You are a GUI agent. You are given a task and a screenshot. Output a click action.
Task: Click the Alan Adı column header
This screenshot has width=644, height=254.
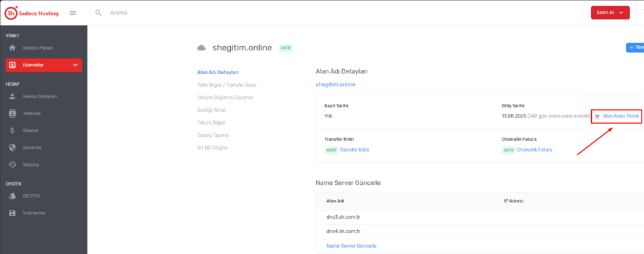pyautogui.click(x=335, y=201)
